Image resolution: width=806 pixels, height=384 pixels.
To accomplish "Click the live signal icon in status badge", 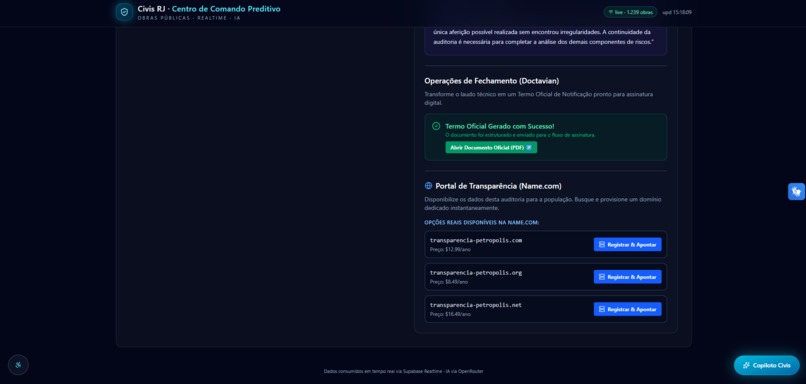I will click(x=611, y=12).
